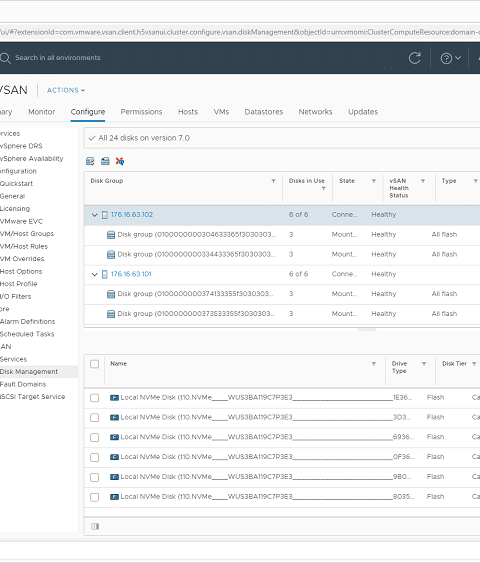Select the Configure tab

click(x=88, y=112)
